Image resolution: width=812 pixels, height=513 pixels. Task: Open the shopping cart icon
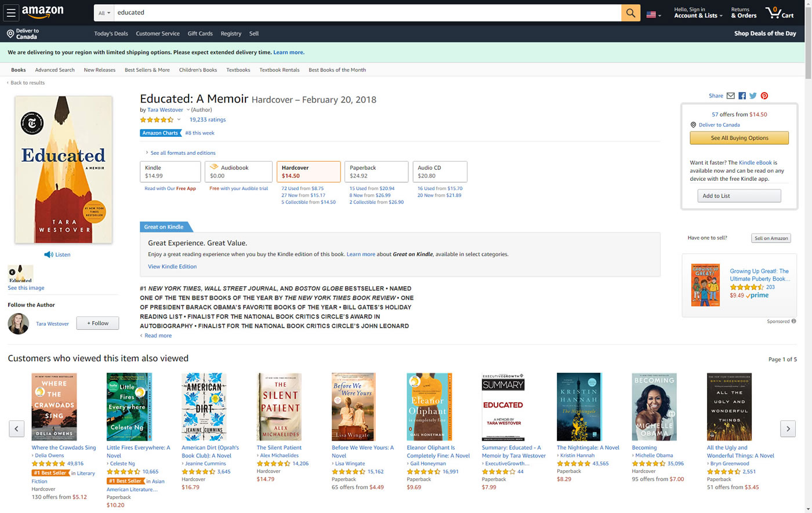778,13
